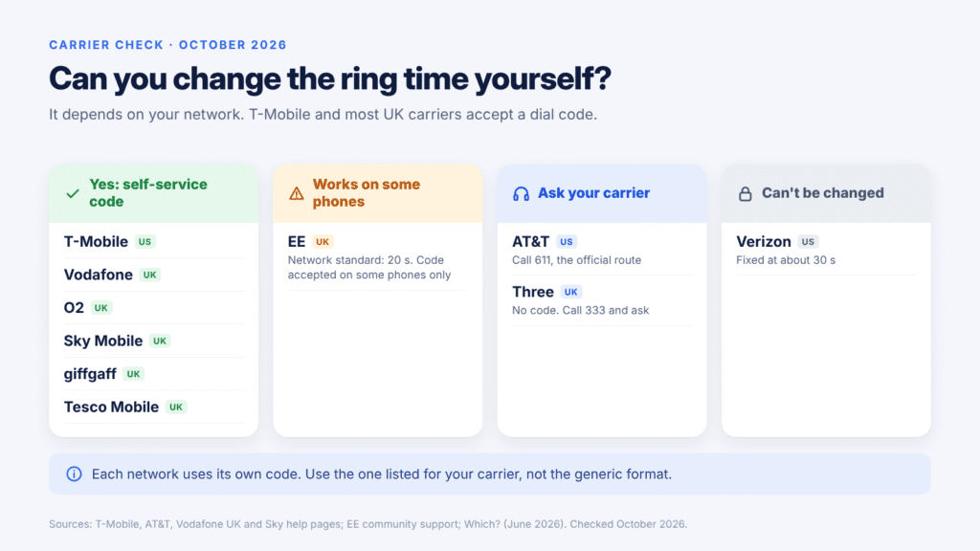Click the US badge next to Verizon
The image size is (980, 551).
tap(808, 242)
